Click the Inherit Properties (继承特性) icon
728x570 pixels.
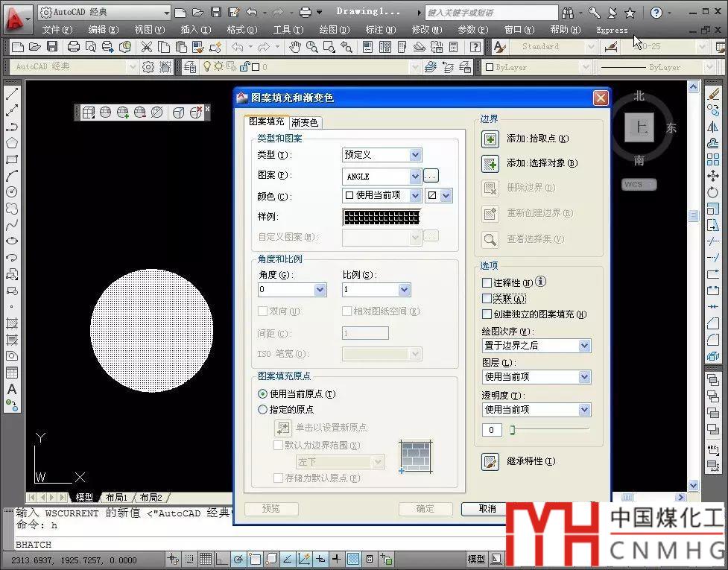[490, 461]
